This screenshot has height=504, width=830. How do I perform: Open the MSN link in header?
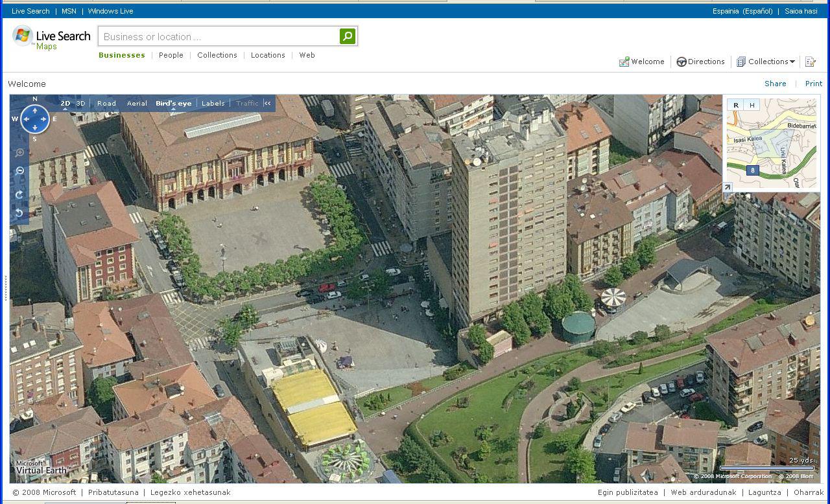coord(69,11)
